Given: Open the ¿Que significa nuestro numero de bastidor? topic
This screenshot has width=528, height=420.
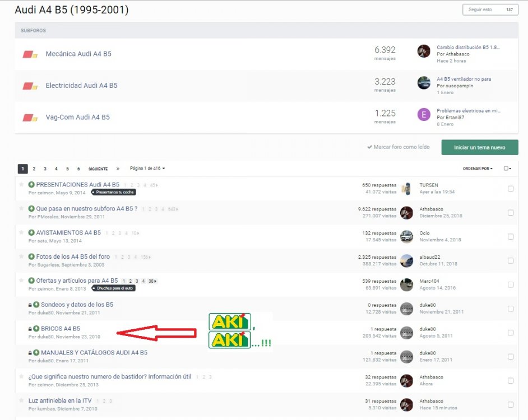Looking at the screenshot, I should click(x=110, y=376).
